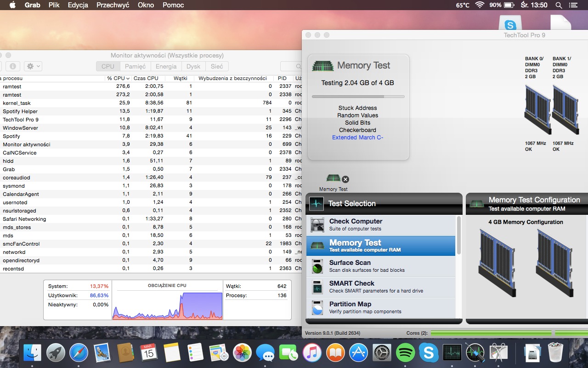The width and height of the screenshot is (588, 368).
Task: Switch to Activity Monitor in the Dock
Action: (452, 353)
